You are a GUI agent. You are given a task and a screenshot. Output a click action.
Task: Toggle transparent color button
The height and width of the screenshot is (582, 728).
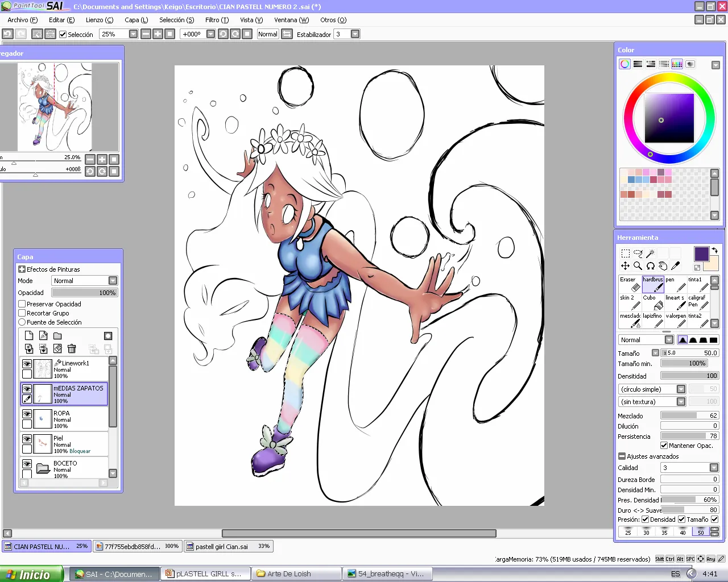pos(697,267)
